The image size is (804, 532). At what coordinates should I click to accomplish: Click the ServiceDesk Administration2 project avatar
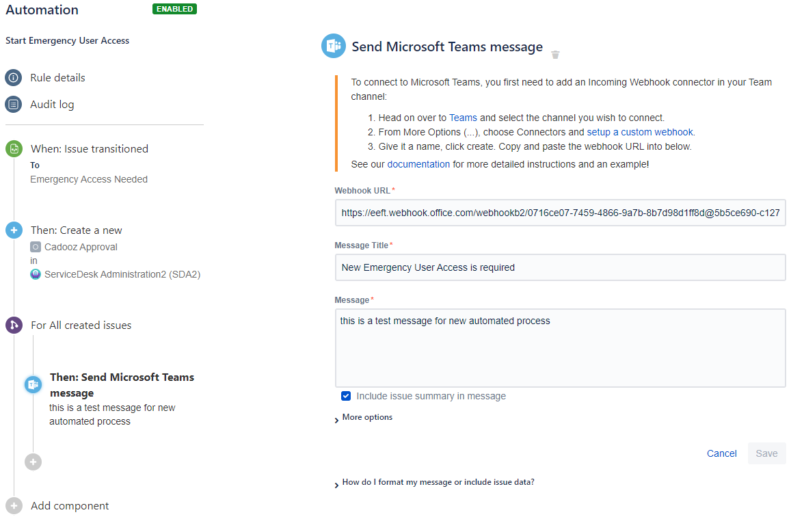pyautogui.click(x=36, y=274)
